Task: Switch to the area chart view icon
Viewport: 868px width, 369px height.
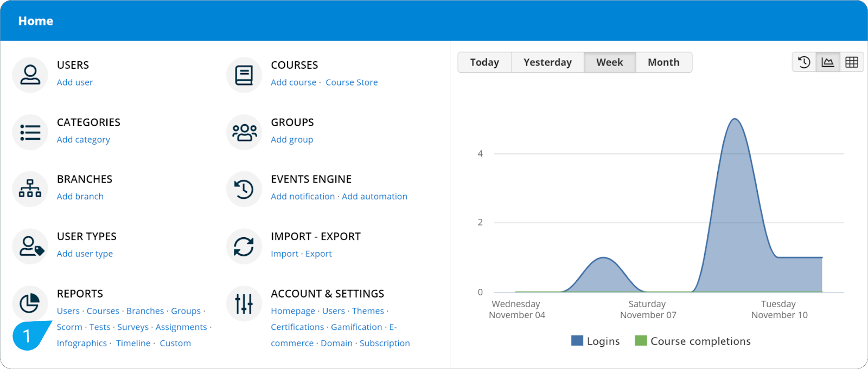Action: [x=828, y=62]
